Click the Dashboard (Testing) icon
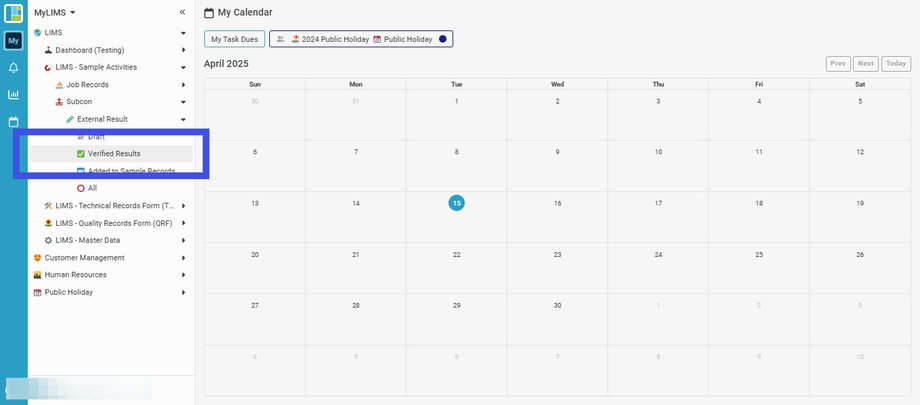 click(x=48, y=50)
